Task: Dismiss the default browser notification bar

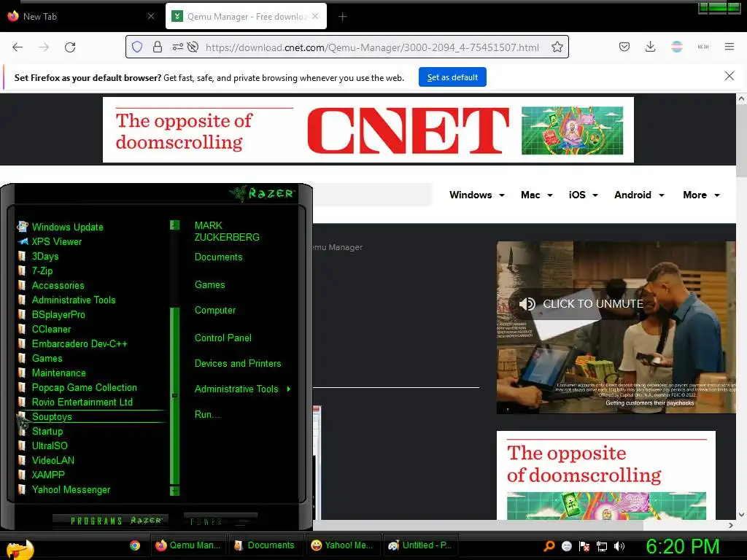Action: 729,76
